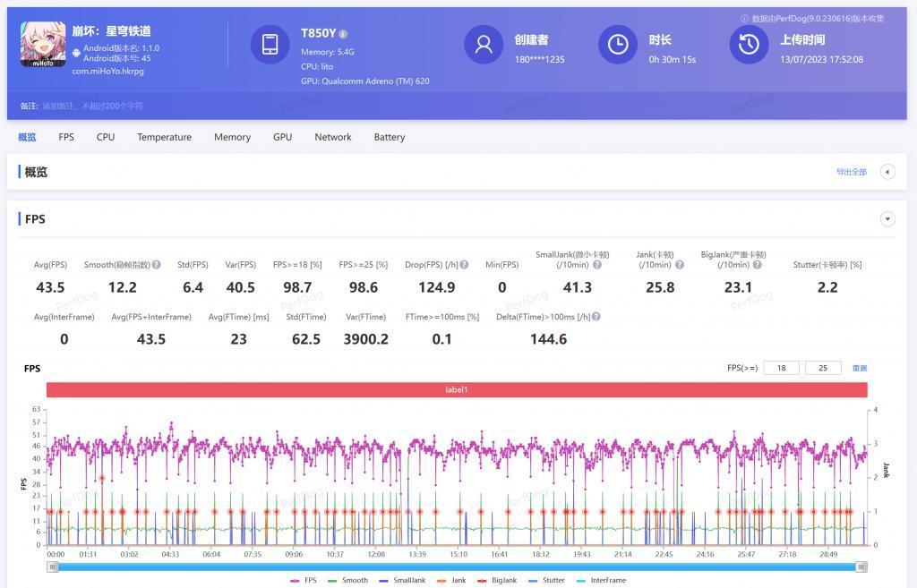
Task: Click help icon beside Drop(FPS) metric
Action: tap(464, 265)
